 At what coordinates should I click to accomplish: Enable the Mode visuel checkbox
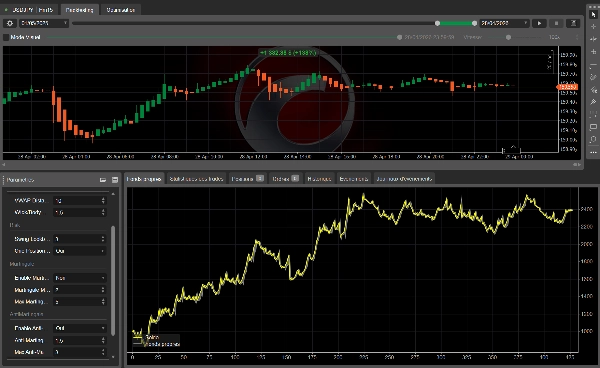(6, 37)
